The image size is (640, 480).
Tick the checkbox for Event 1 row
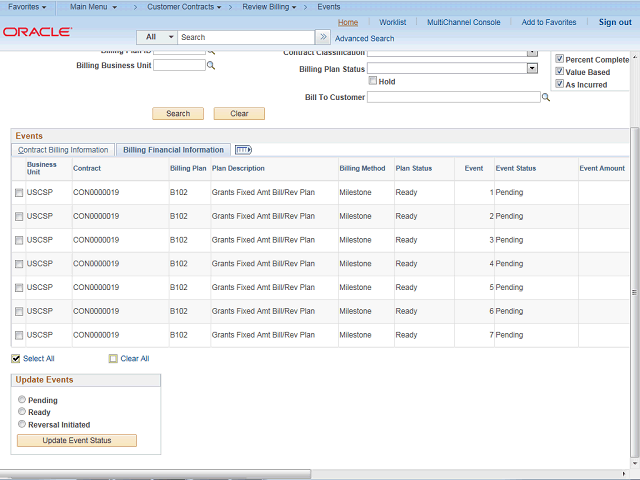pyautogui.click(x=18, y=192)
